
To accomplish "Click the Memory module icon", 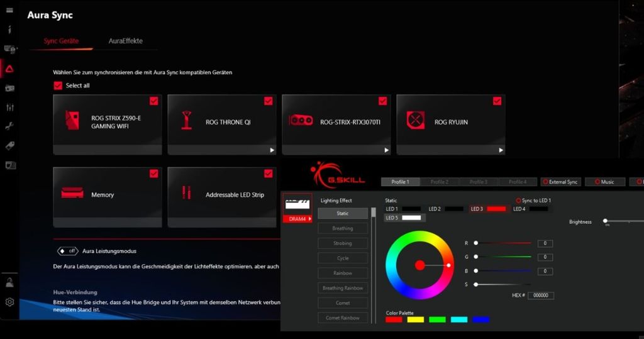I will pos(72,192).
